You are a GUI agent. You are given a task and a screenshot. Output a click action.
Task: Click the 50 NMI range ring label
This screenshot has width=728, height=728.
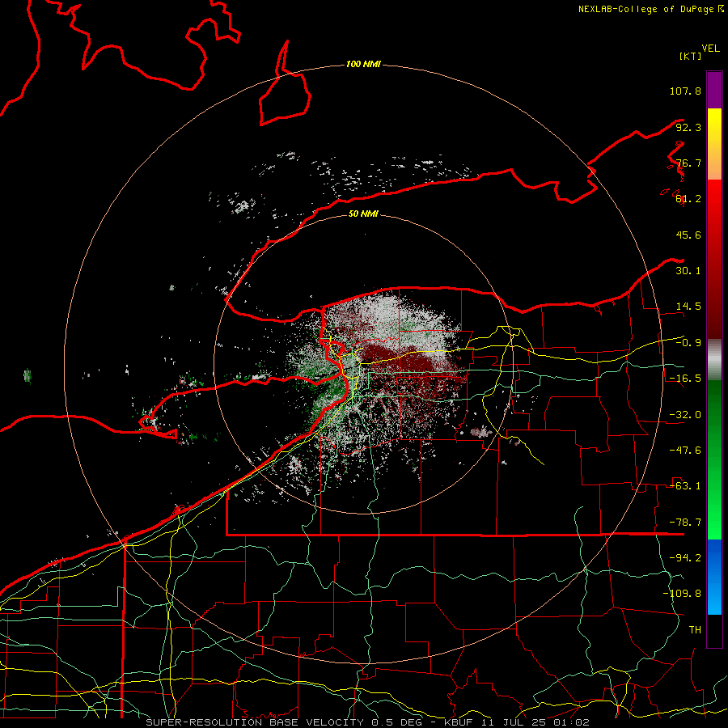[363, 214]
